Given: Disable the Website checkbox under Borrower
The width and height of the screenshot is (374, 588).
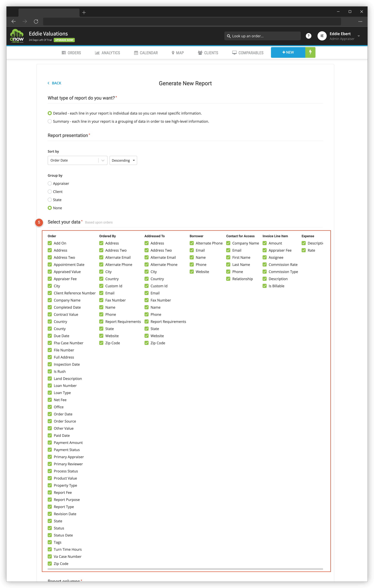Looking at the screenshot, I should 192,271.
